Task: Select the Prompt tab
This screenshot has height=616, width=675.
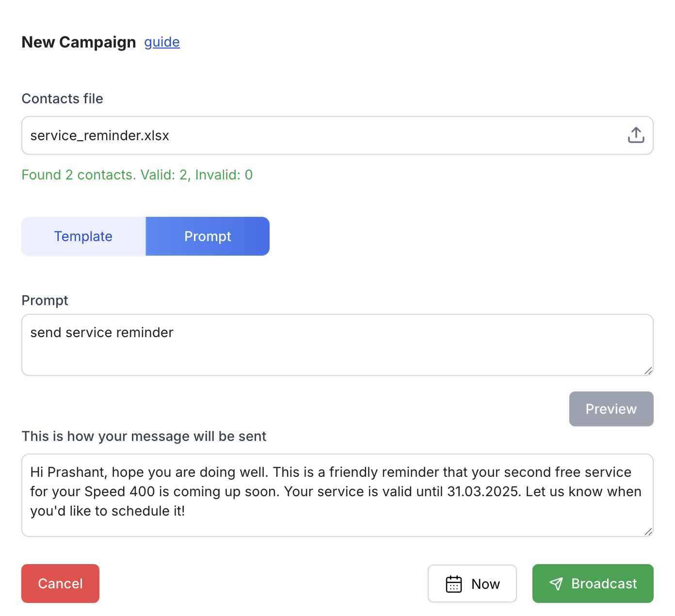Action: click(x=208, y=236)
